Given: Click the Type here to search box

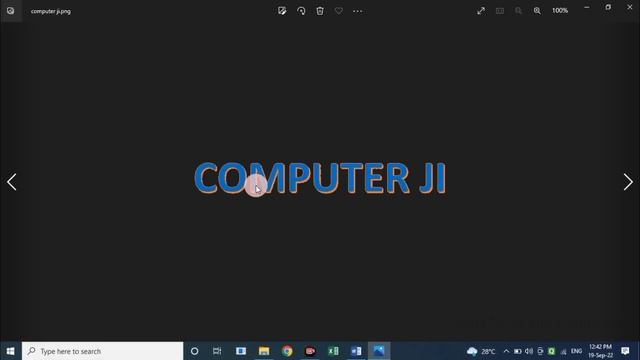Looking at the screenshot, I should tap(102, 351).
